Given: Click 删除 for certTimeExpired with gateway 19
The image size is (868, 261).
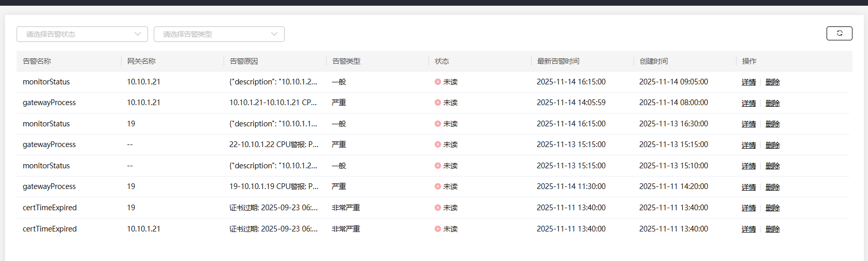Looking at the screenshot, I should click(772, 208).
